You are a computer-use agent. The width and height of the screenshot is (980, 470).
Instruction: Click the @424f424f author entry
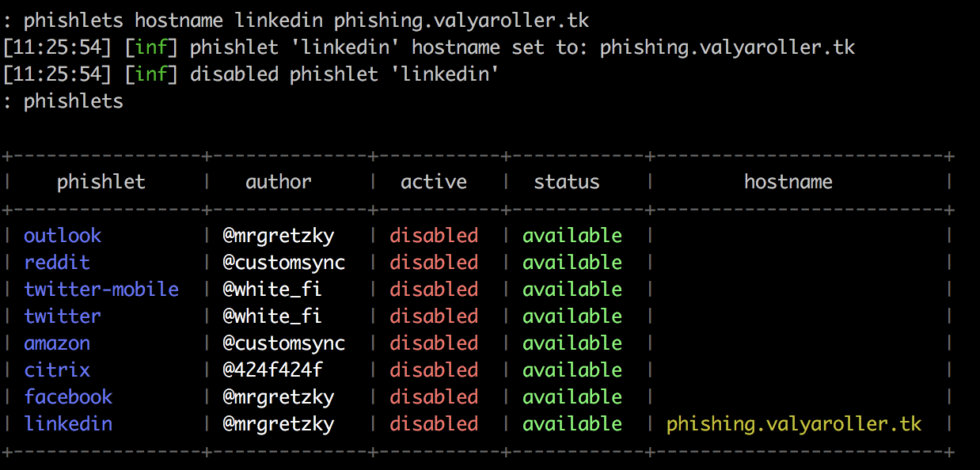click(272, 370)
